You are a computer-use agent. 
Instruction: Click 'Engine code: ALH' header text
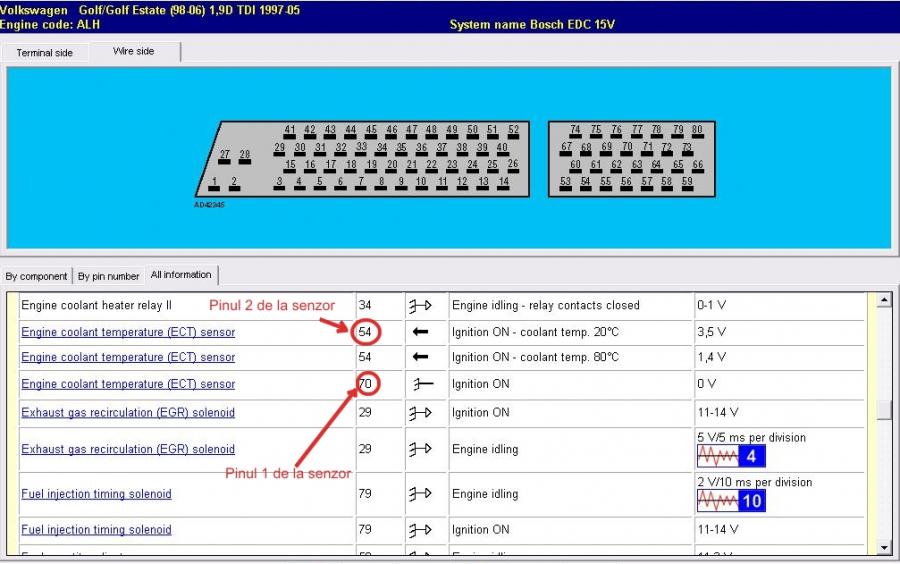click(50, 25)
